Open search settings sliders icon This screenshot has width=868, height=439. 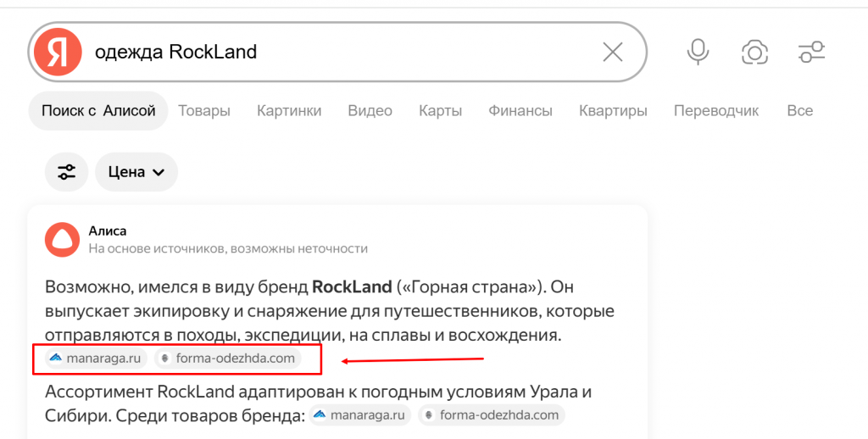tap(811, 53)
